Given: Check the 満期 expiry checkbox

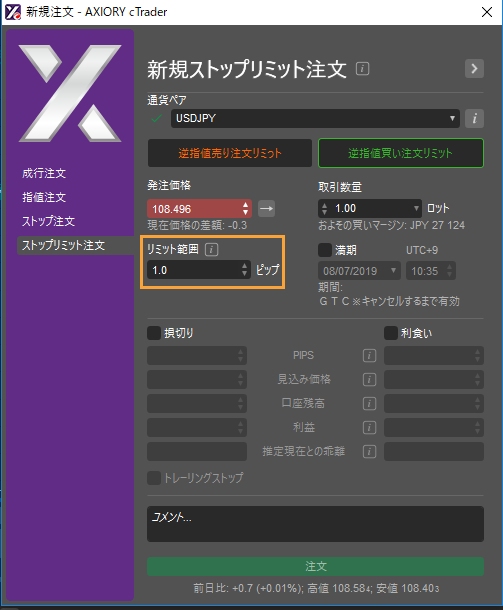Looking at the screenshot, I should pyautogui.click(x=325, y=250).
